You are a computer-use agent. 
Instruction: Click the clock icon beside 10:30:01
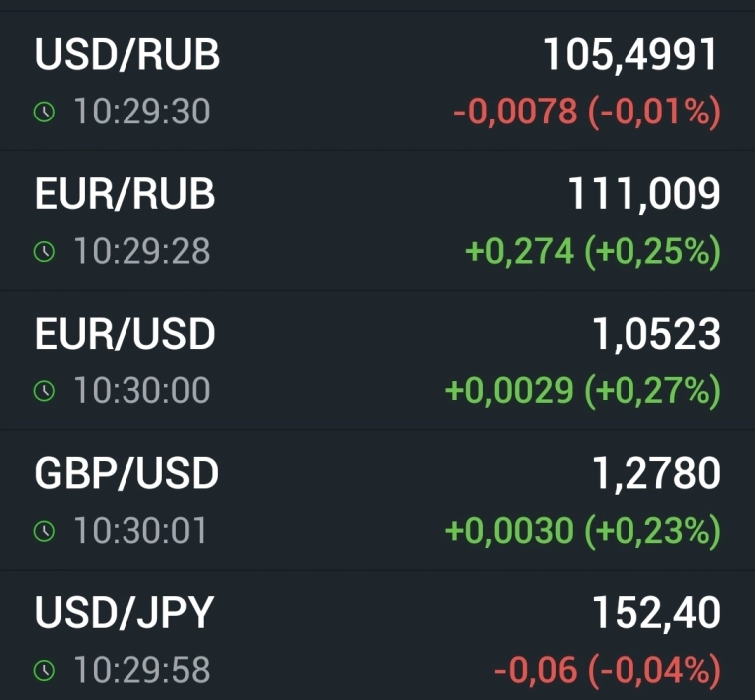43,532
